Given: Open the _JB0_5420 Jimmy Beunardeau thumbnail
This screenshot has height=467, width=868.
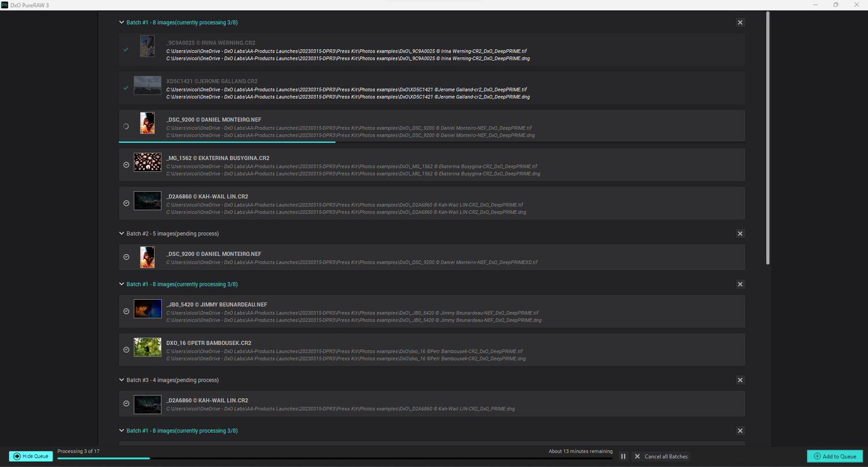Looking at the screenshot, I should 147,308.
